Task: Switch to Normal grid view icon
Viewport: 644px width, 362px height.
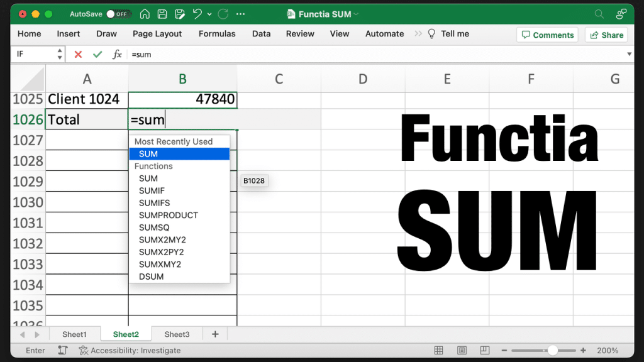Action: tap(438, 351)
